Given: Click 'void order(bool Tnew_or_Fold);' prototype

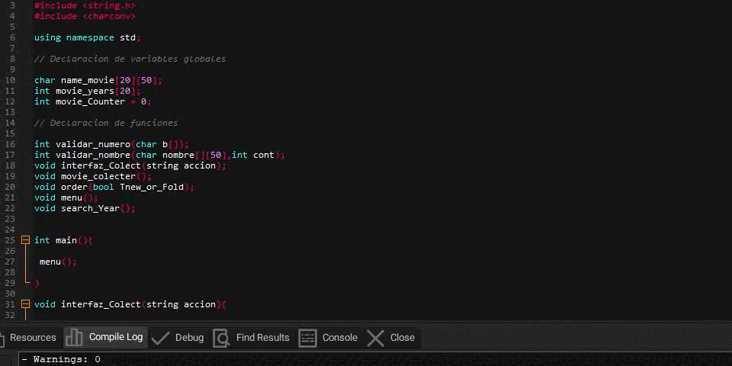Looking at the screenshot, I should [x=114, y=187].
